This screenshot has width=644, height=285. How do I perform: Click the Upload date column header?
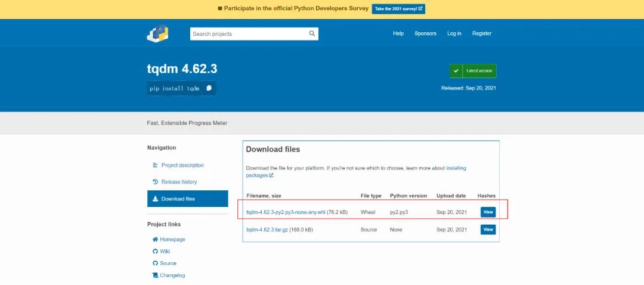click(451, 196)
